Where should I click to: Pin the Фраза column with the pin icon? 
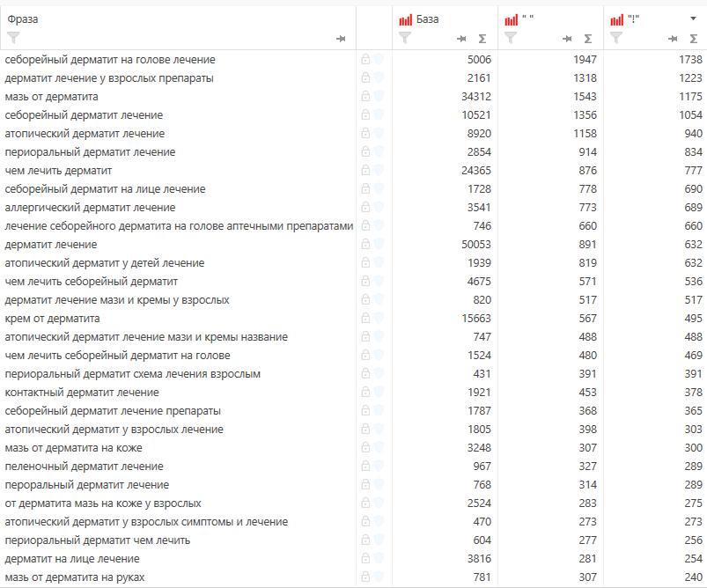341,39
